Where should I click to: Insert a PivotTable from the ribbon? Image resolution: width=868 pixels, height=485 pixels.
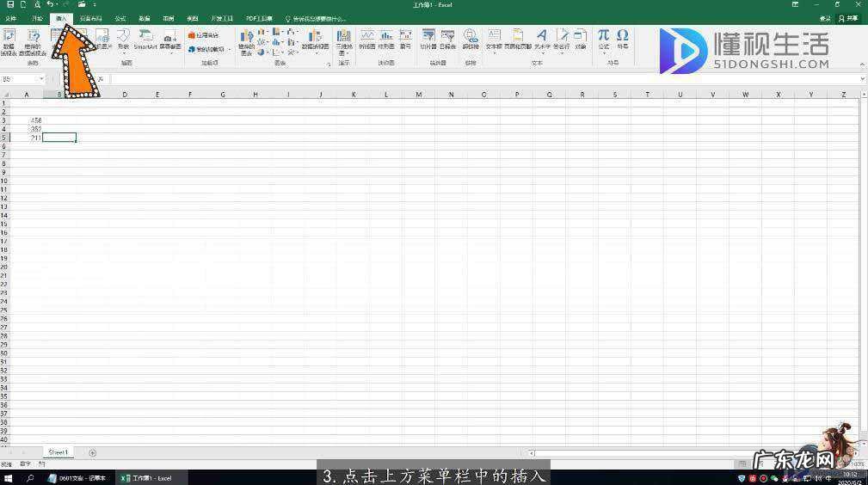[x=9, y=42]
